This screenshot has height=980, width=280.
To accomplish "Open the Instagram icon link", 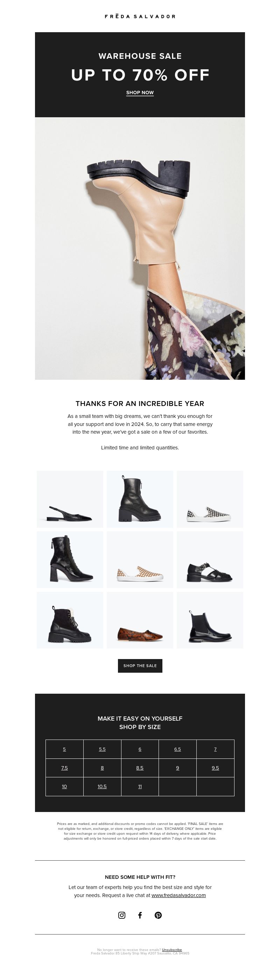I will [x=122, y=915].
